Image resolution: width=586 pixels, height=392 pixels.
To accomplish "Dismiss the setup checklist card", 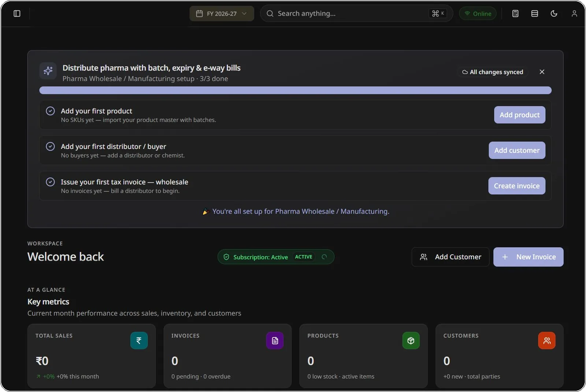I will click(542, 72).
